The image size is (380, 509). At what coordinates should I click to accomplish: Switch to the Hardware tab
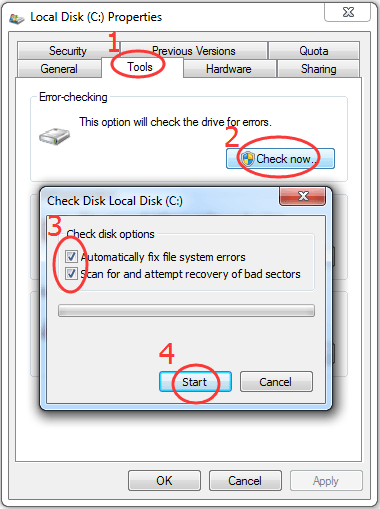[229, 69]
